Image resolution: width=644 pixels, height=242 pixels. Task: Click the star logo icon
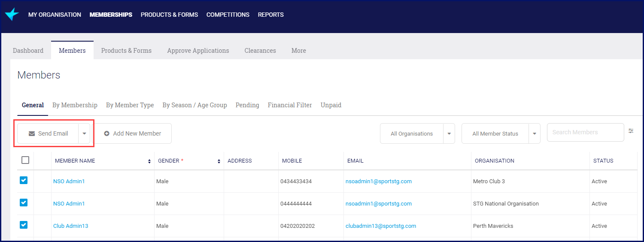click(x=12, y=14)
